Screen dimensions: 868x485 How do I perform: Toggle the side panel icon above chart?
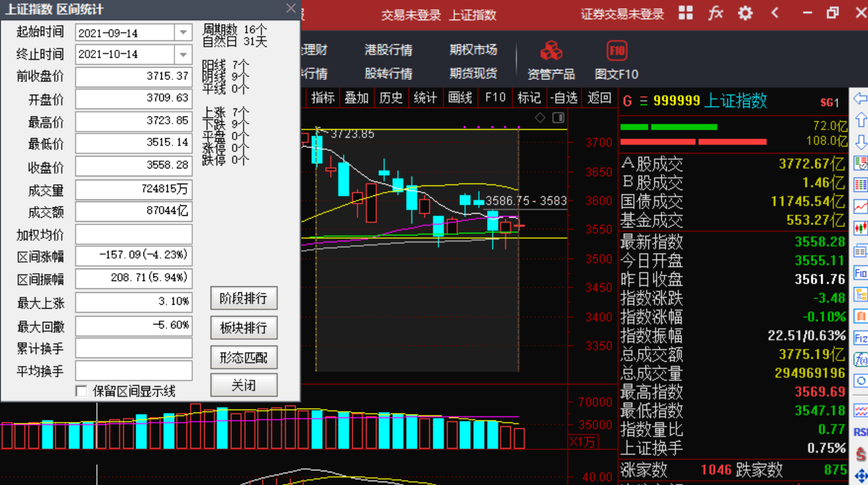click(558, 118)
